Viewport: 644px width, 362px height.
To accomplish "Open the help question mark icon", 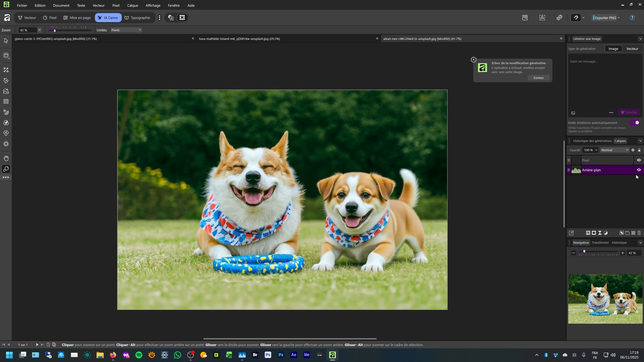I will coord(632,18).
